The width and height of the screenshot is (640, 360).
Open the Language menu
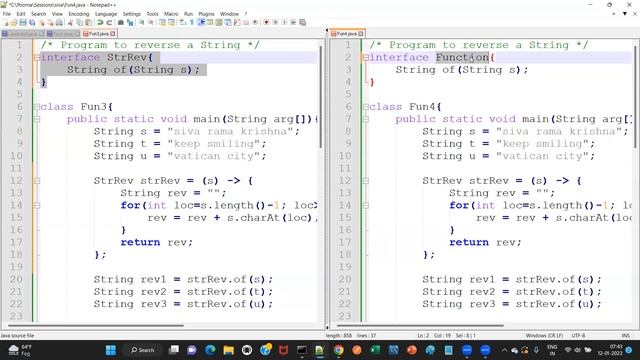[x=106, y=14]
